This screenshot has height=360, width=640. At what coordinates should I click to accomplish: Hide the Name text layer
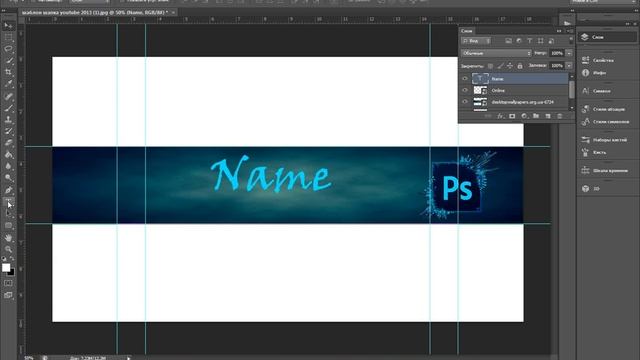tap(465, 79)
